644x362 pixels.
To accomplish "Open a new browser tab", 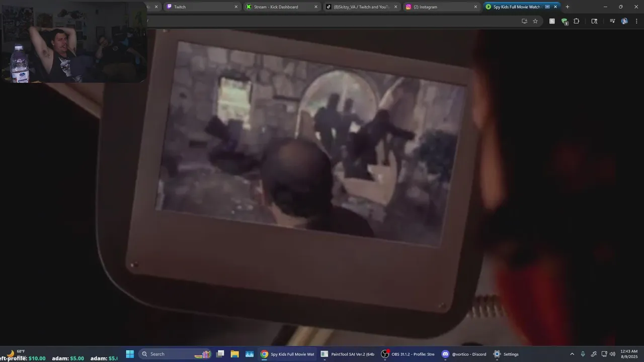I will click(x=568, y=7).
